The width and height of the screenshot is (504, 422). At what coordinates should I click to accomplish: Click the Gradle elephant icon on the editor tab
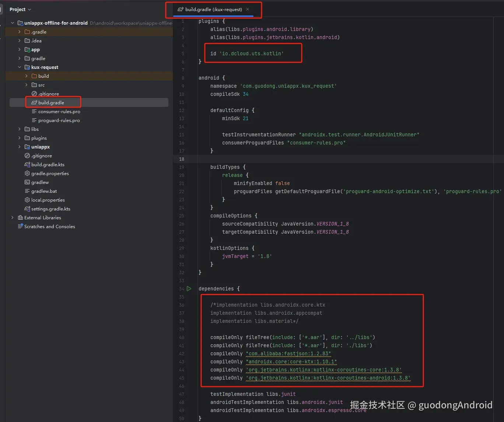[x=180, y=9]
